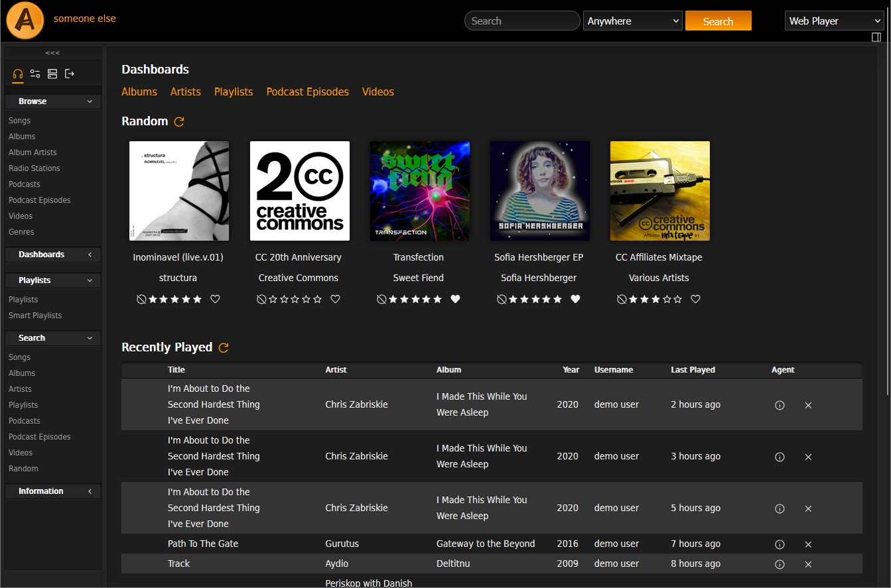The image size is (891, 588).
Task: Open the preferences sliders icon in sidebar
Action: (x=35, y=74)
